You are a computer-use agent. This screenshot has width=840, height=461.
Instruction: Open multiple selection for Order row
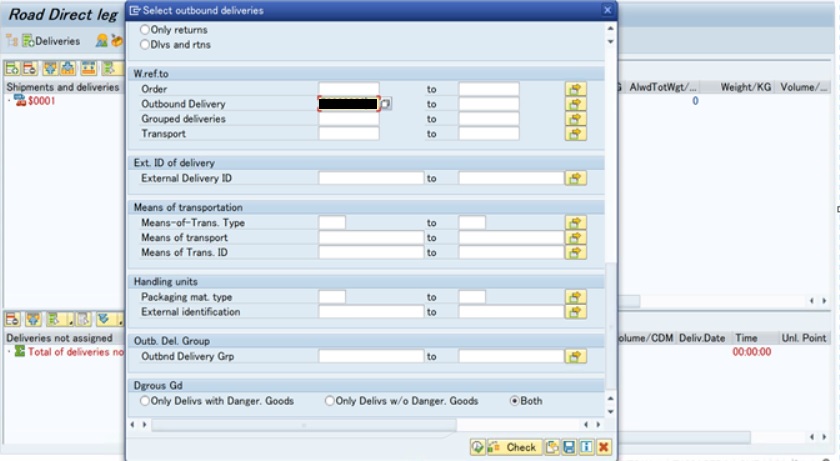[575, 89]
